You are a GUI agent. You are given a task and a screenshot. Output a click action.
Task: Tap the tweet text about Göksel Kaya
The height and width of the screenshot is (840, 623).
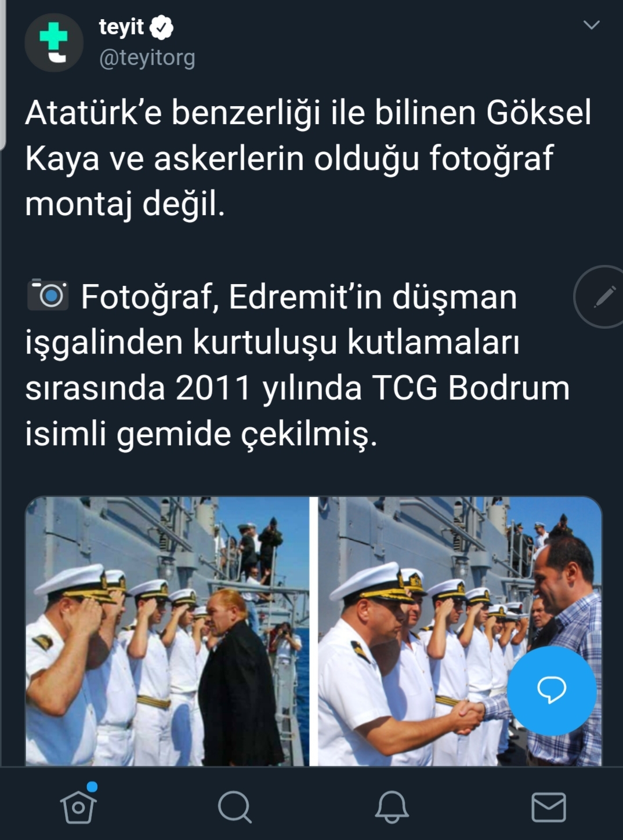pyautogui.click(x=308, y=158)
